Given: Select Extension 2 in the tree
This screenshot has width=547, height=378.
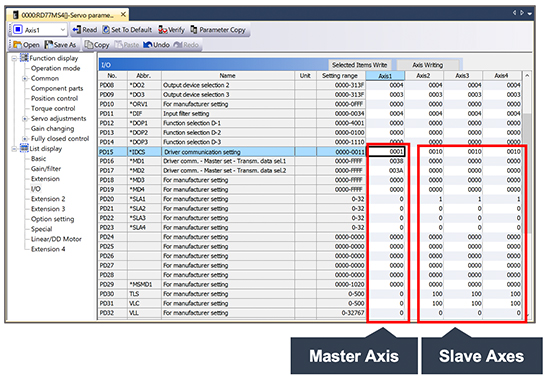Looking at the screenshot, I should (48, 199).
